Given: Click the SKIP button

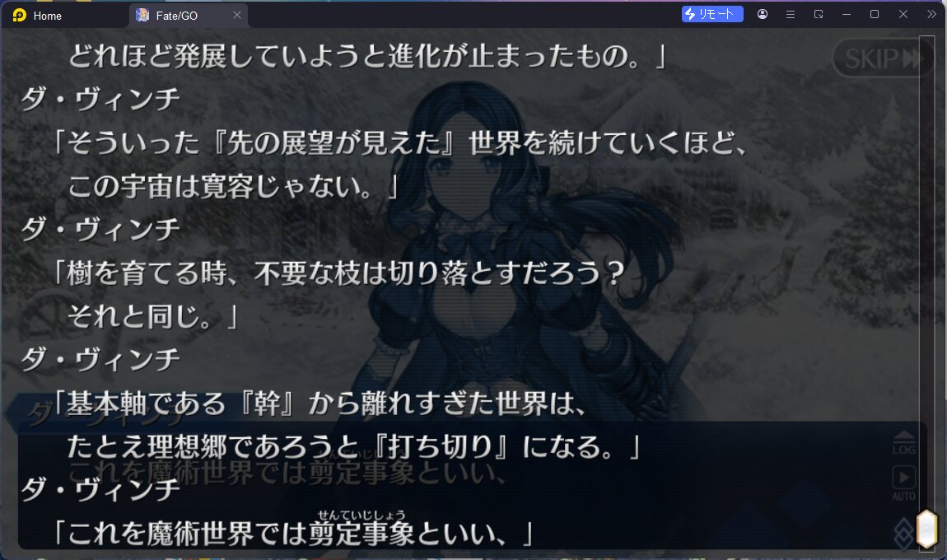Looking at the screenshot, I should point(883,58).
